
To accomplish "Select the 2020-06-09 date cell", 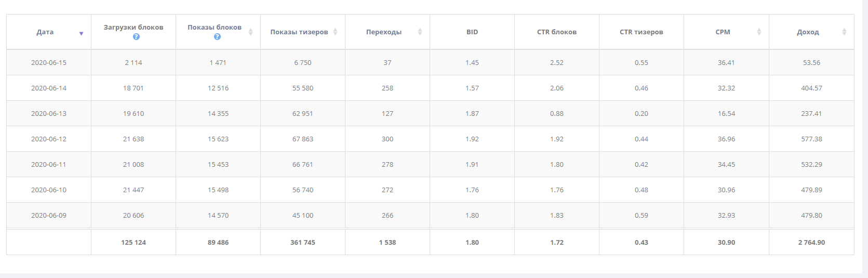I will 49,215.
